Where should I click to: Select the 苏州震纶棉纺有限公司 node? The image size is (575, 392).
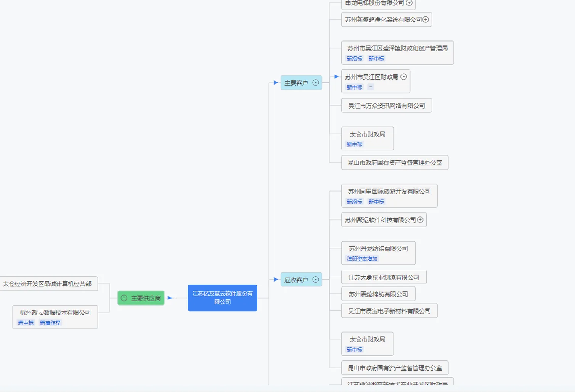378,294
